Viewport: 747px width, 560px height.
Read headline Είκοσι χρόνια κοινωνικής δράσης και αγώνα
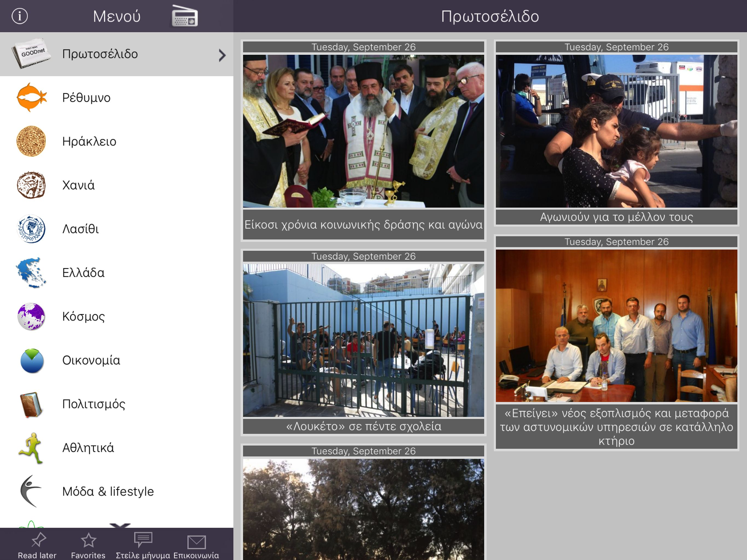(x=363, y=224)
